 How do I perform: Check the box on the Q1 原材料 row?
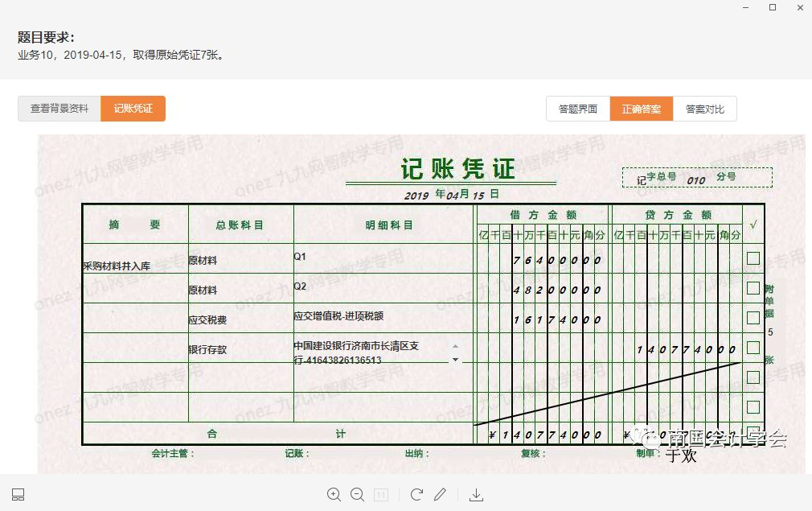click(753, 258)
